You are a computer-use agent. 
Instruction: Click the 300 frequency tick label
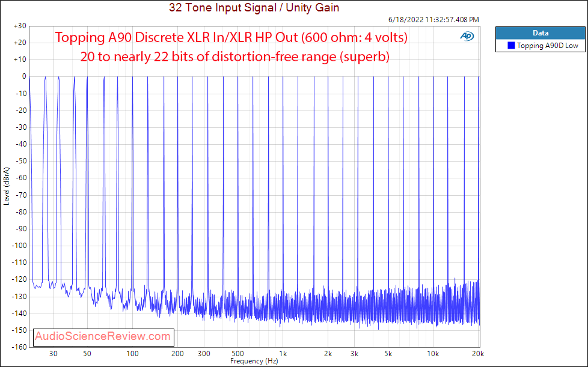[204, 354]
